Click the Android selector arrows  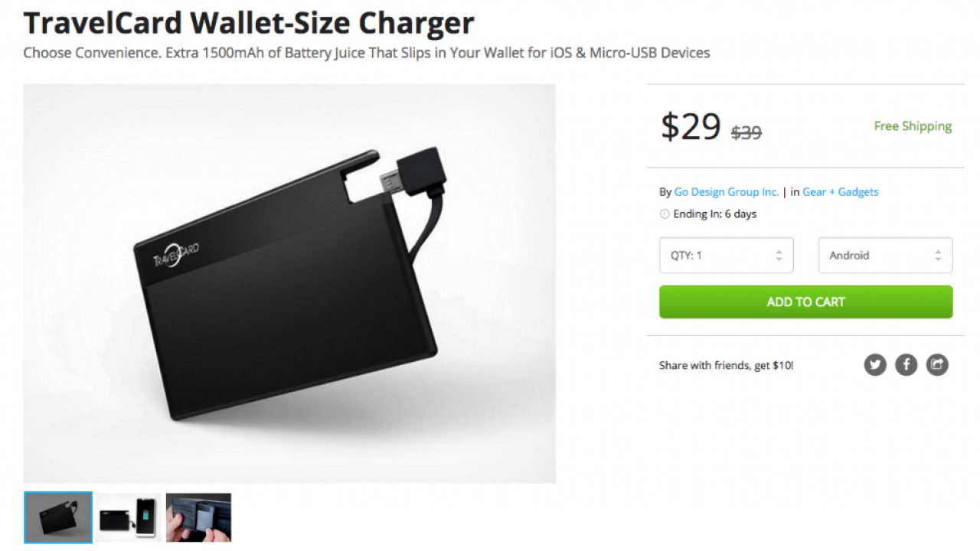(x=938, y=256)
